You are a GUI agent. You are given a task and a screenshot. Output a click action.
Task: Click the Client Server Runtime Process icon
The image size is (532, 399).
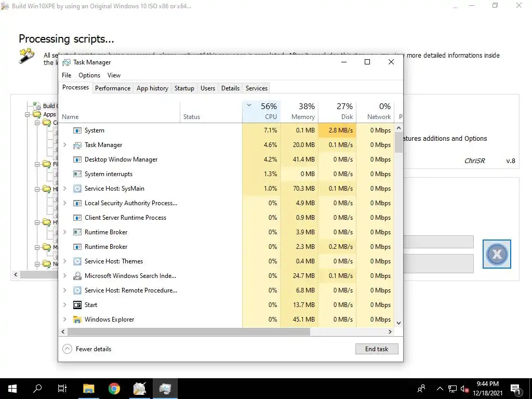77,218
